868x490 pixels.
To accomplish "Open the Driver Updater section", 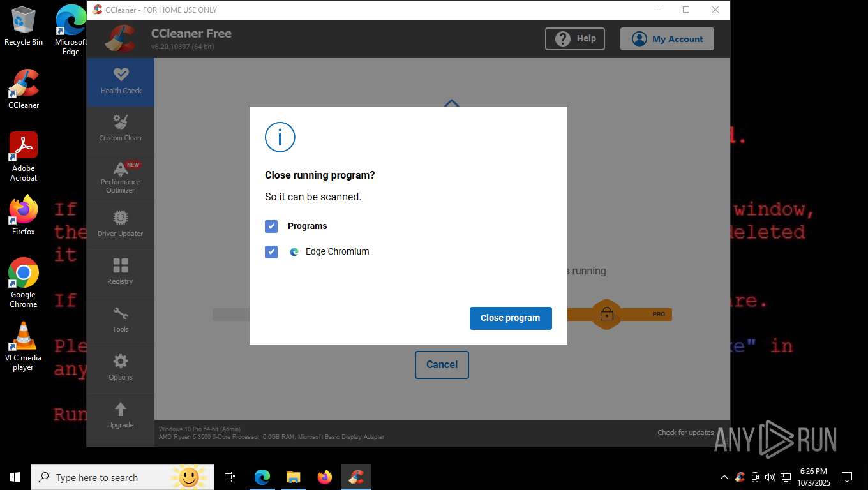I will tap(121, 225).
